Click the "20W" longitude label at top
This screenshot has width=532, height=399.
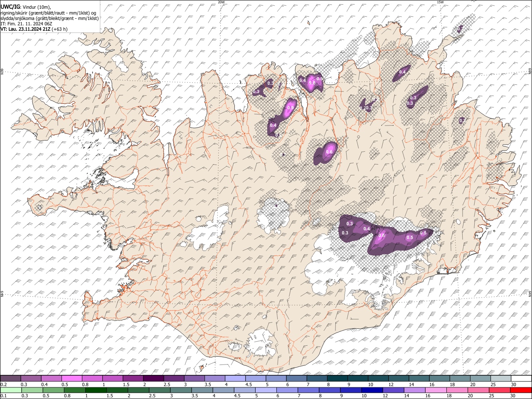point(221,2)
